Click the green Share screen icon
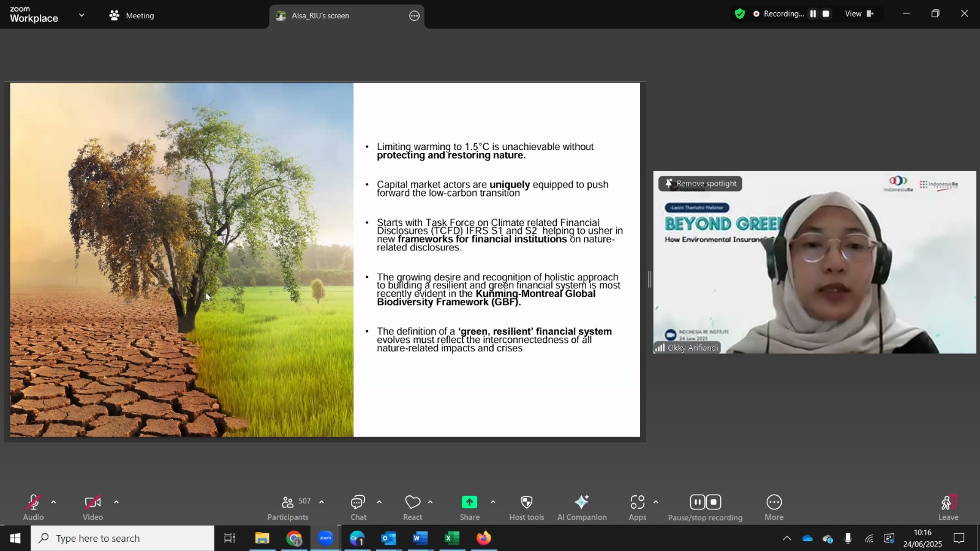Image resolution: width=980 pixels, height=551 pixels. (x=469, y=503)
